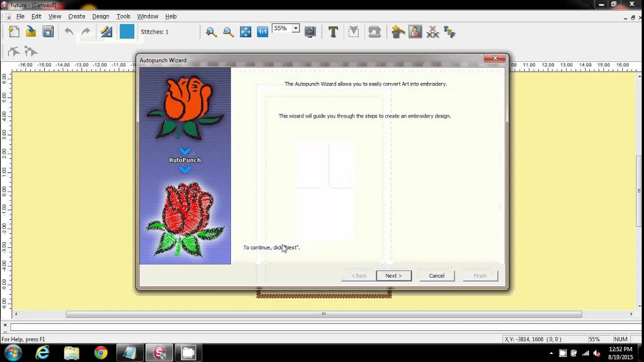Click the blue thread color swatch
This screenshot has width=644, height=362.
(x=127, y=32)
